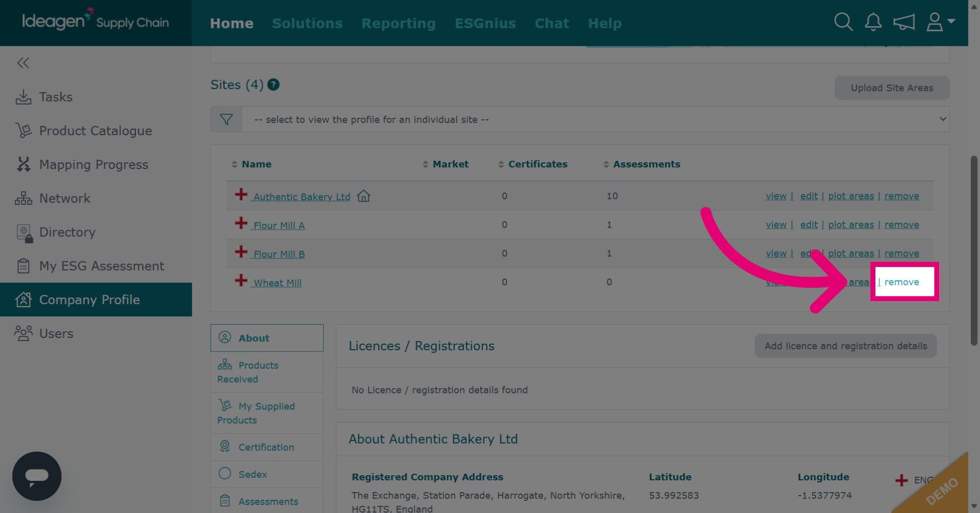Click the Sites help question mark icon
The width and height of the screenshot is (980, 513).
pos(274,85)
